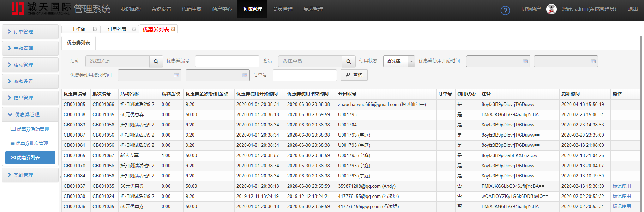Click the 诚天国际 logo
Viewport: 644px width, 212px height.
pyautogui.click(x=41, y=9)
